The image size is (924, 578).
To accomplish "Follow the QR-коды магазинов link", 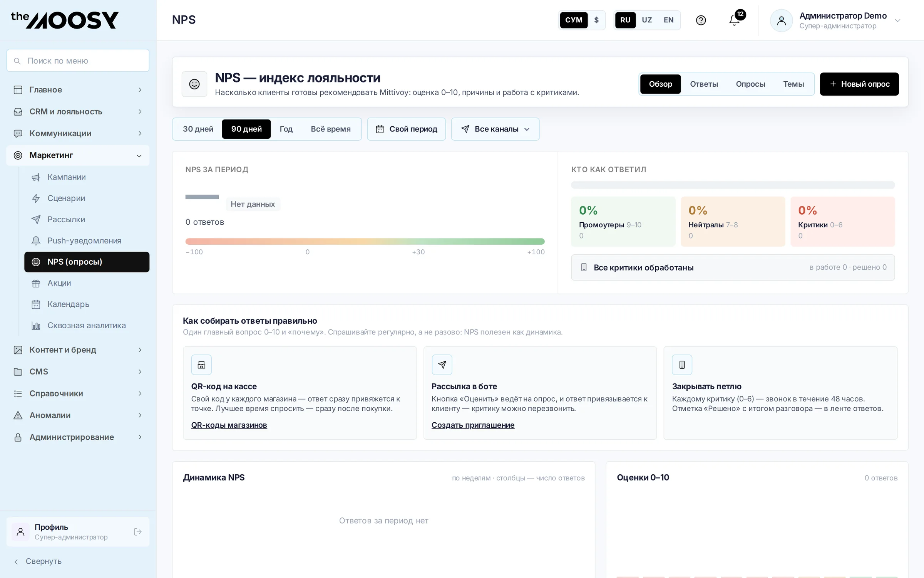I will pos(229,425).
